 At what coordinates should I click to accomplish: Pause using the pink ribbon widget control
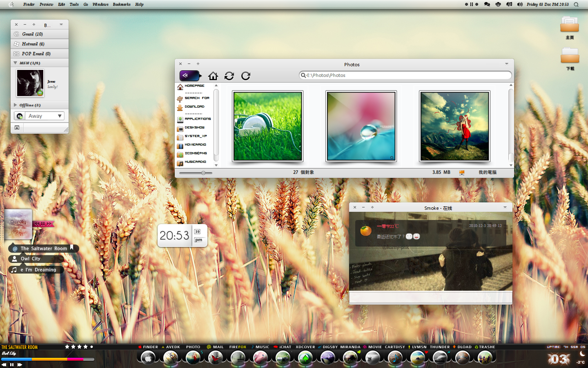point(43,224)
